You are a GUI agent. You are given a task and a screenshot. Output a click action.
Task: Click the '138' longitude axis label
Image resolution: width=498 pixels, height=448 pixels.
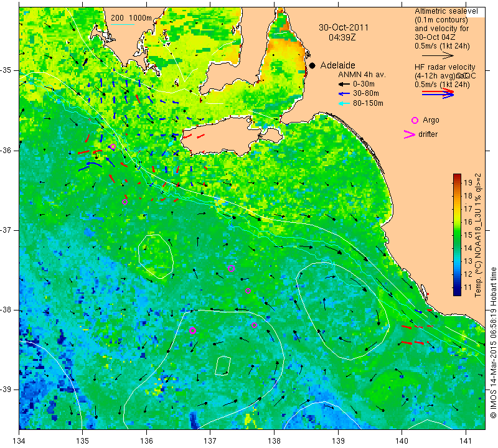[274, 441]
